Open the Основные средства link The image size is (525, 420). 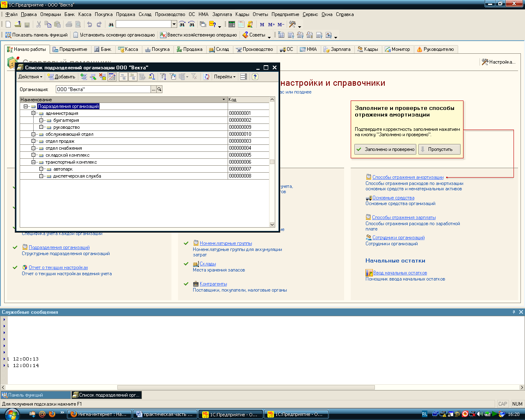click(x=393, y=198)
